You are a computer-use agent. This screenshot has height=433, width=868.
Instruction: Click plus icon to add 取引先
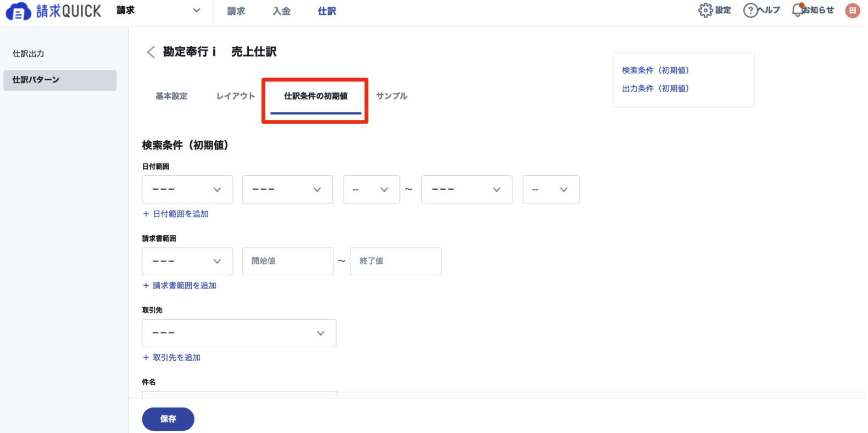(146, 357)
